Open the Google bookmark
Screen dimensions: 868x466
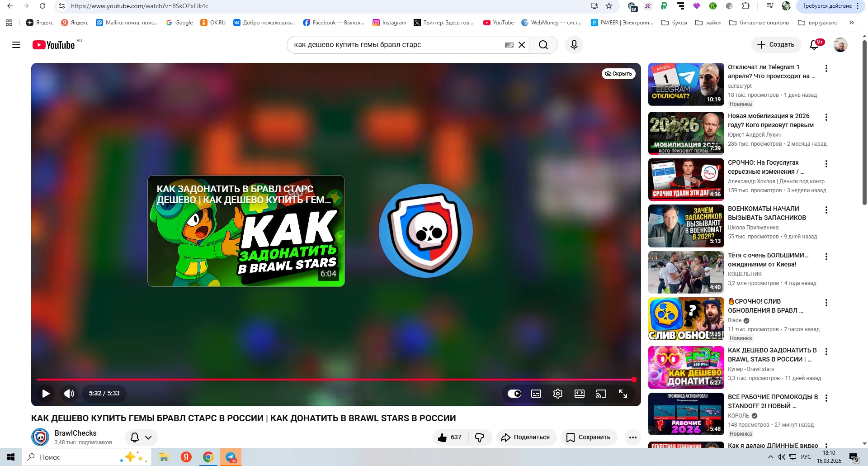179,23
